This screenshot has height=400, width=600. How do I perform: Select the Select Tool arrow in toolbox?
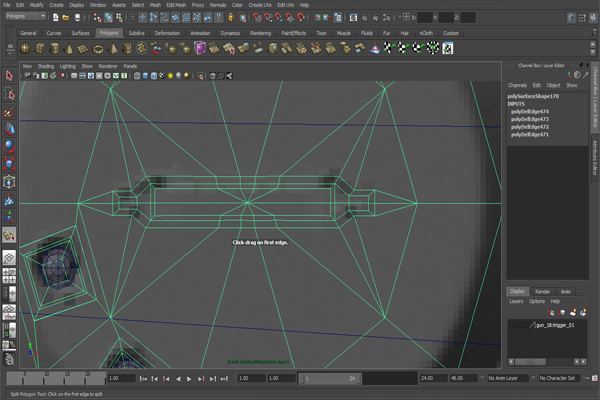point(9,76)
